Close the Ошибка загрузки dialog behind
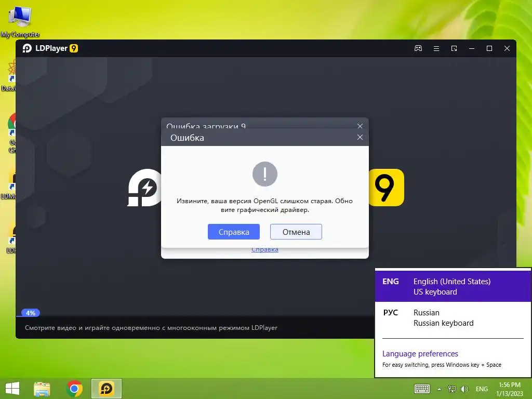 [360, 126]
